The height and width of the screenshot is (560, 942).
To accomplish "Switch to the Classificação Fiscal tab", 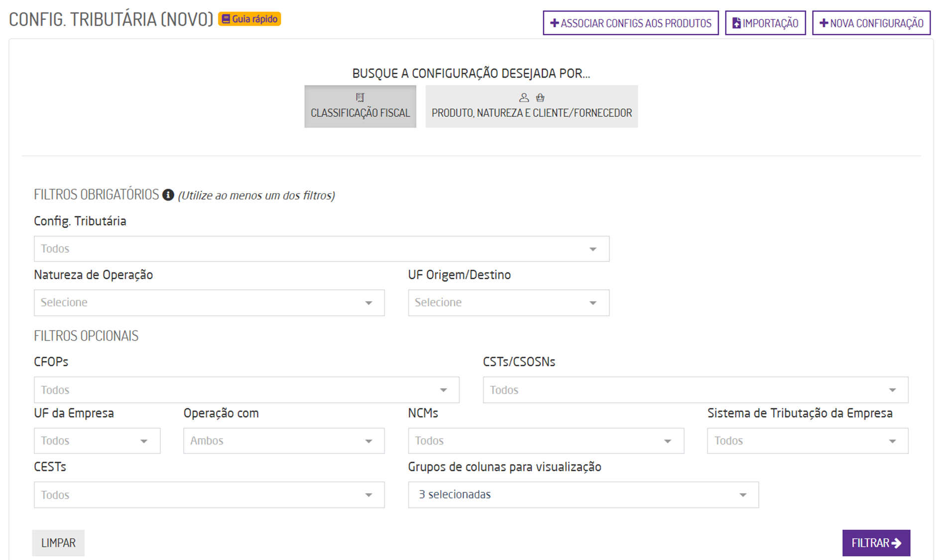I will click(x=360, y=107).
